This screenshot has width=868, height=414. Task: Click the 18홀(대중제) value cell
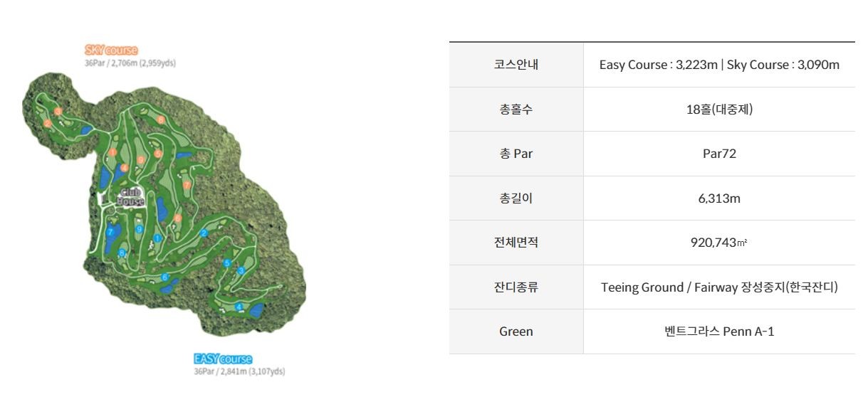719,110
